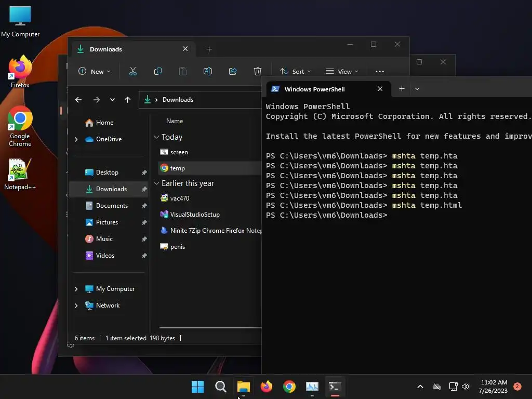Go up one folder level in Explorer
The height and width of the screenshot is (399, 532).
[128, 100]
